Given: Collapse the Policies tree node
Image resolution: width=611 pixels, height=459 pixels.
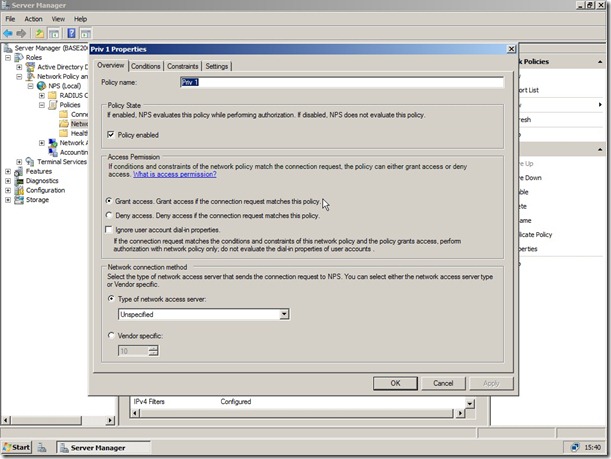Looking at the screenshot, I should 42,105.
